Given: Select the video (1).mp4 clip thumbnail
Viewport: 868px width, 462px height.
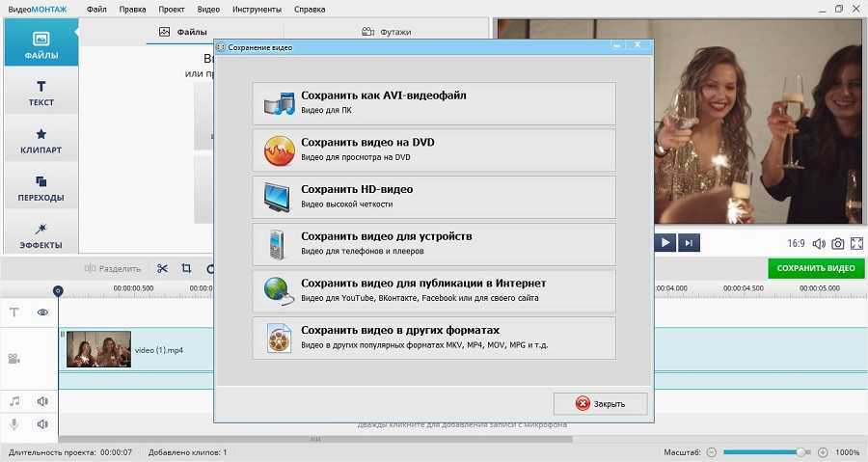Looking at the screenshot, I should [x=98, y=349].
